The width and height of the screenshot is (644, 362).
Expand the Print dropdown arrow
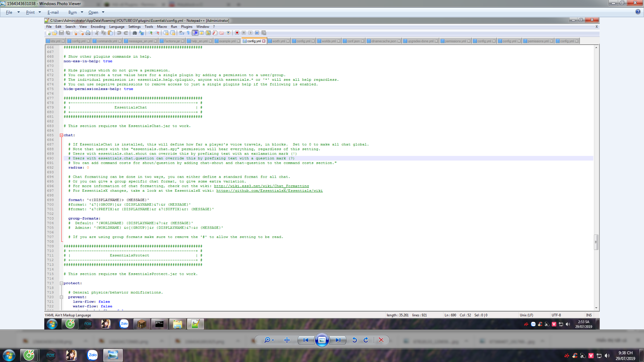click(40, 12)
